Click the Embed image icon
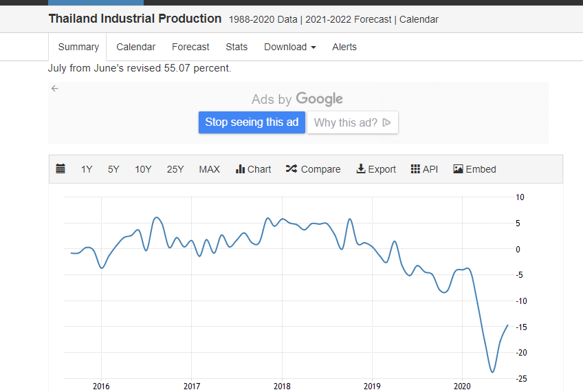This screenshot has height=392, width=583. coord(459,169)
